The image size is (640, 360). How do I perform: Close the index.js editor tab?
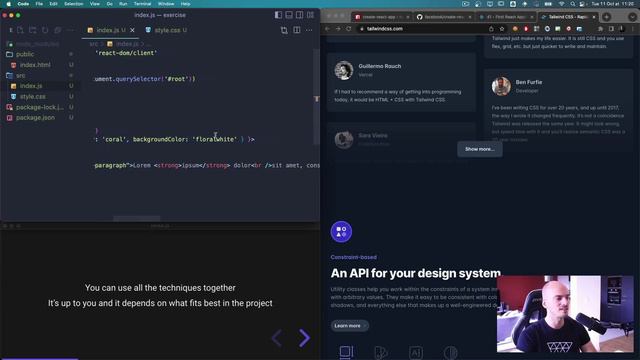click(132, 30)
